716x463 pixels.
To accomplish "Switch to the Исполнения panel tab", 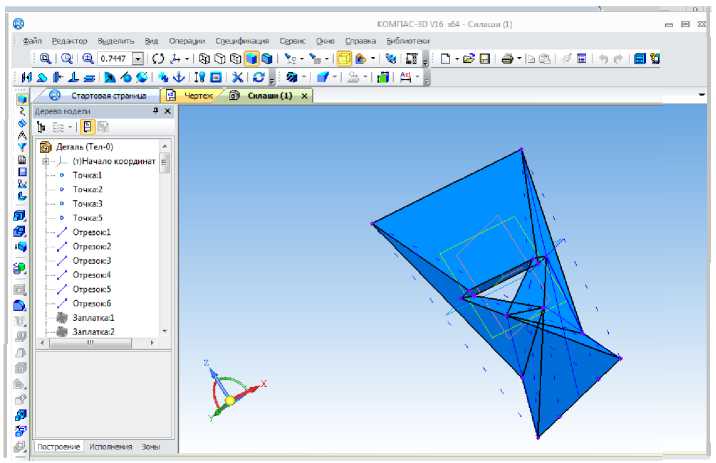I will tap(110, 446).
